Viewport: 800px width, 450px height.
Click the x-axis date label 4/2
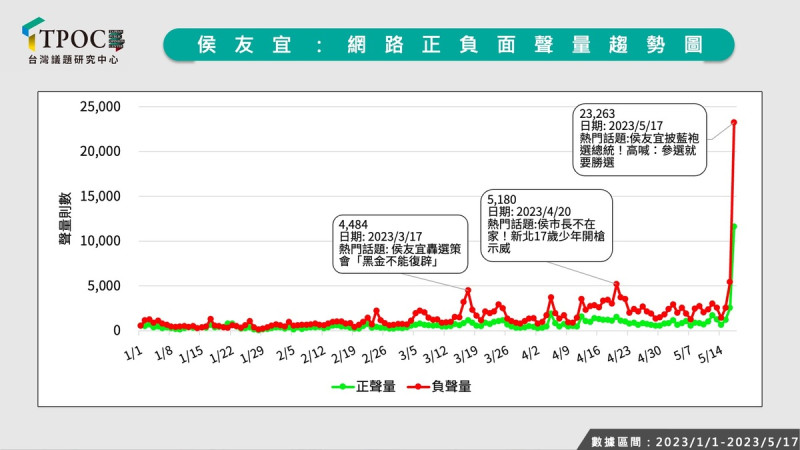(x=531, y=353)
